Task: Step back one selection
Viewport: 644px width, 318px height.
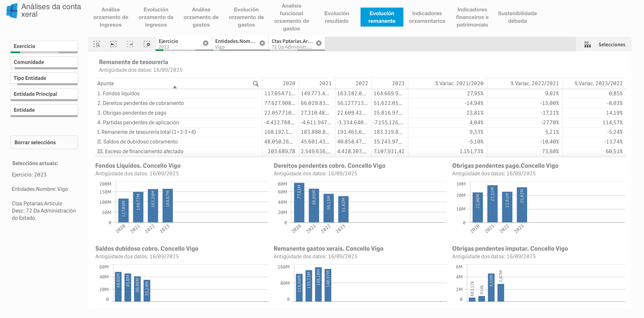Action: coord(113,44)
